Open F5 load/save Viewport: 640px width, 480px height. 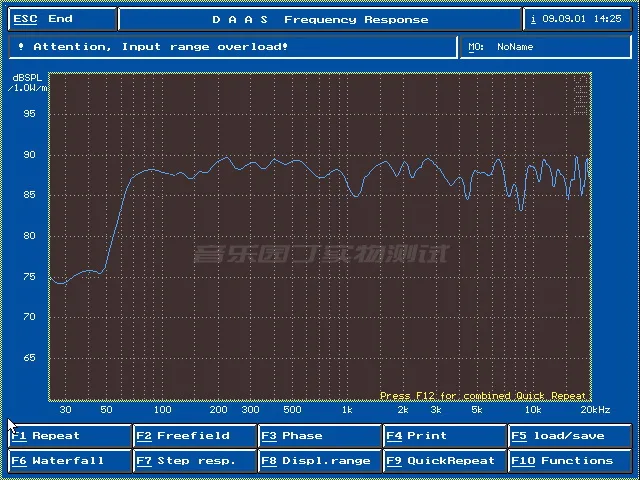[570, 436]
